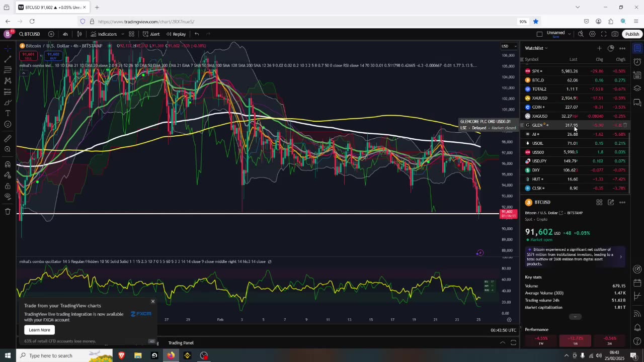Select the zoom in tool
This screenshot has height=362, width=644.
click(8, 149)
